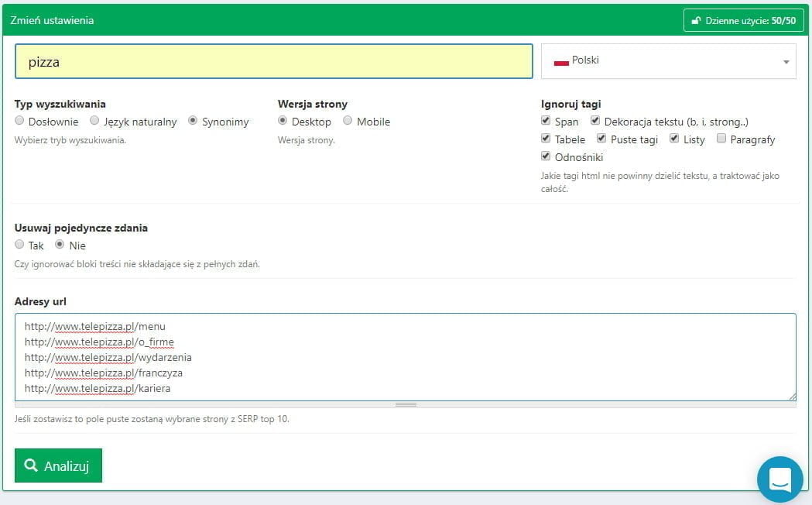Enable the Paragrafy checkbox
812x505 pixels.
[721, 139]
